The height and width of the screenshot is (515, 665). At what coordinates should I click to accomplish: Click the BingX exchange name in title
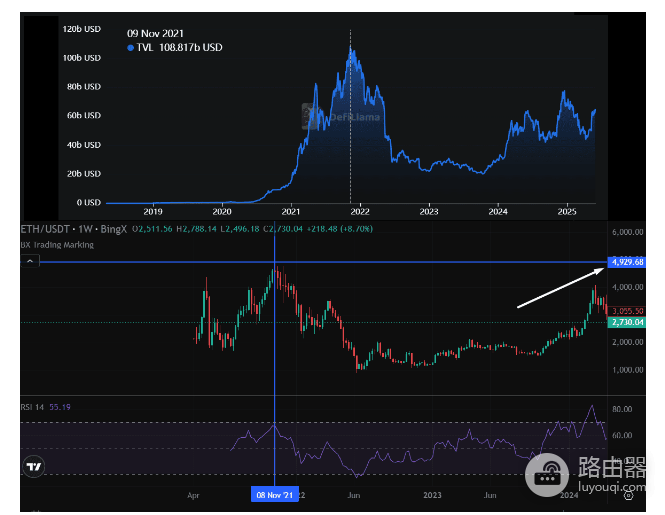113,229
